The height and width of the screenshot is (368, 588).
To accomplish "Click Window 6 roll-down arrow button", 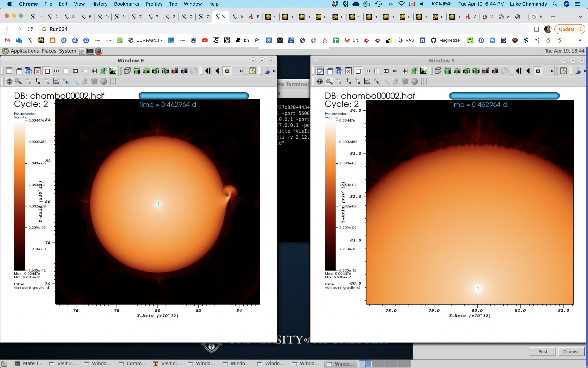I will tap(253, 60).
